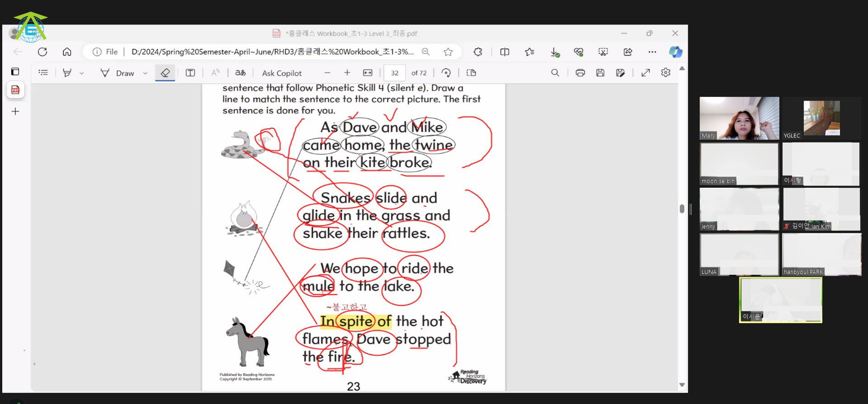
Task: Toggle the Erase tool
Action: point(165,72)
